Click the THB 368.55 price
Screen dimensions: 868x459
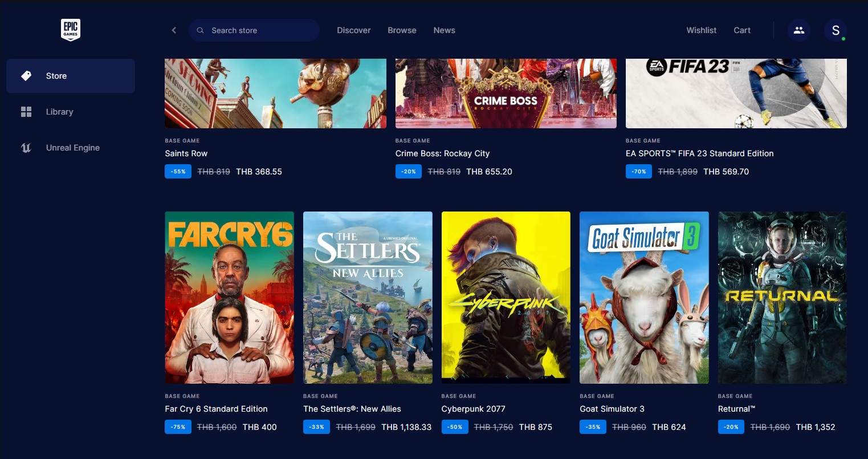click(x=259, y=172)
